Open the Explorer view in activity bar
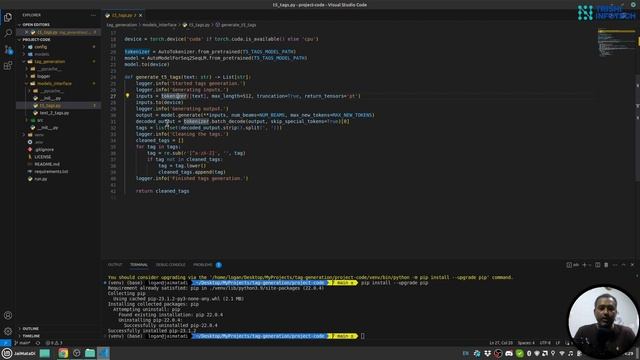 coord(8,17)
